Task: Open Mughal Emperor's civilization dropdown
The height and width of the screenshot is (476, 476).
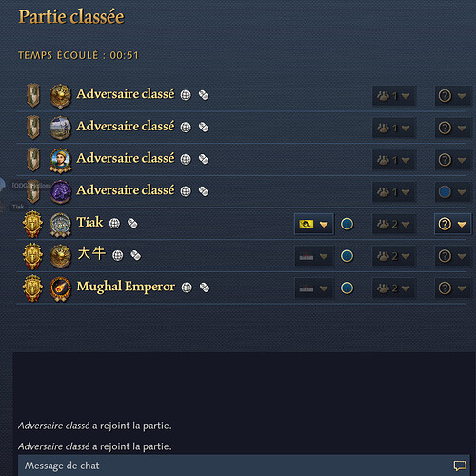Action: pos(314,288)
